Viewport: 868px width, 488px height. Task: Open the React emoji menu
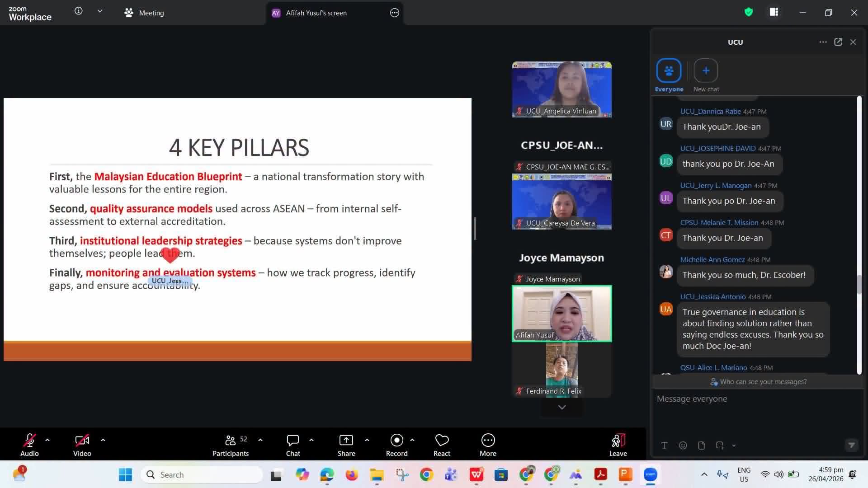[442, 445]
